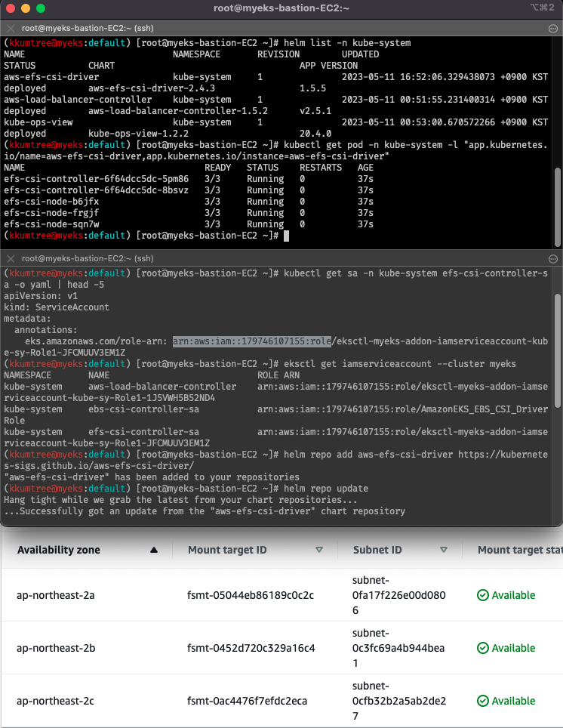Image resolution: width=563 pixels, height=728 pixels.
Task: Click chart name kube-ops-view-1.2.2
Action: 138,134
